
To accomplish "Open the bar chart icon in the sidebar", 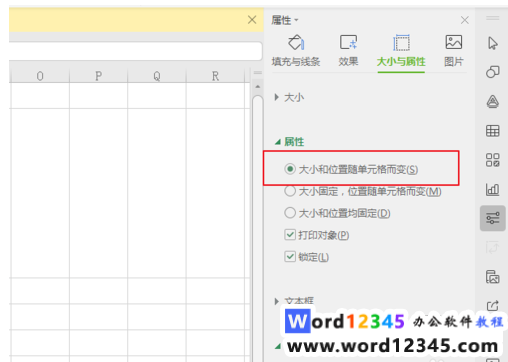I will (x=493, y=189).
